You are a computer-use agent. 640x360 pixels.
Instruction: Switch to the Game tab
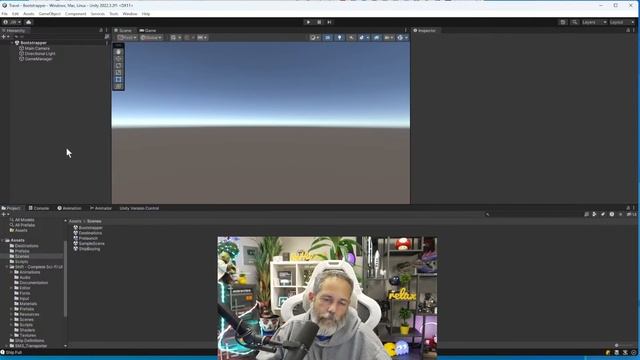148,31
